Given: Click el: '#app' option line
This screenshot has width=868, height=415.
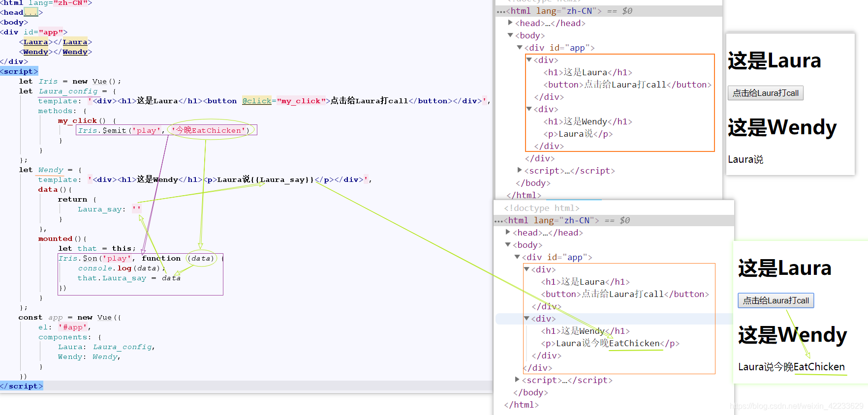Looking at the screenshot, I should pos(64,327).
